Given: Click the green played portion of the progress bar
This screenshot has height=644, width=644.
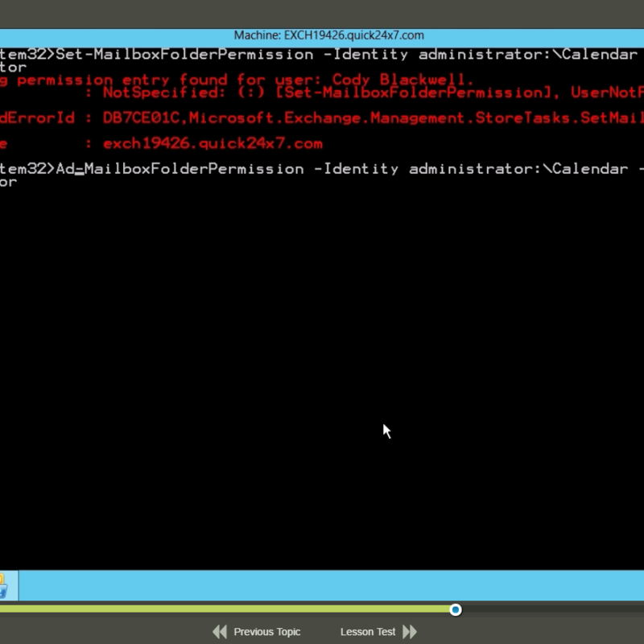Looking at the screenshot, I should (225, 609).
